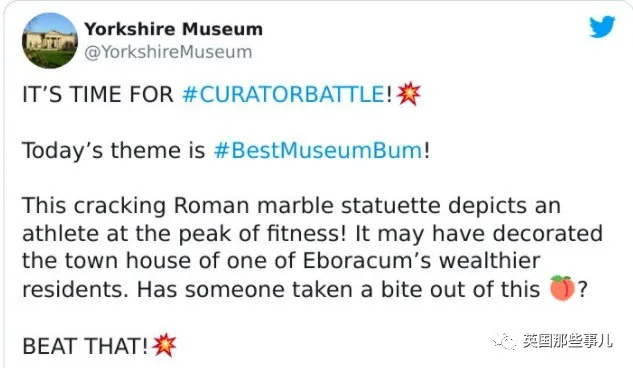
Task: Click the WeChat watermark logo icon
Action: point(504,341)
